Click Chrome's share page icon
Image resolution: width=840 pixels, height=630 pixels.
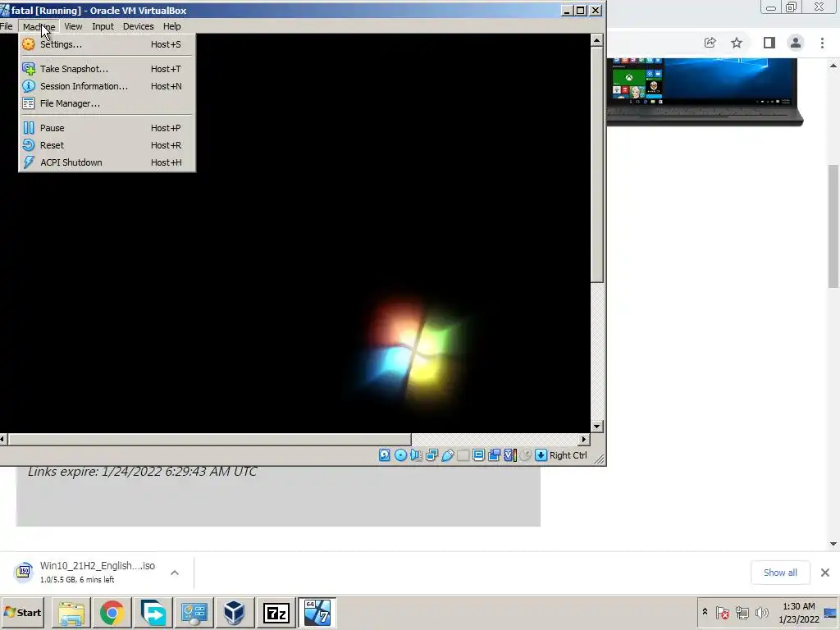(x=710, y=43)
